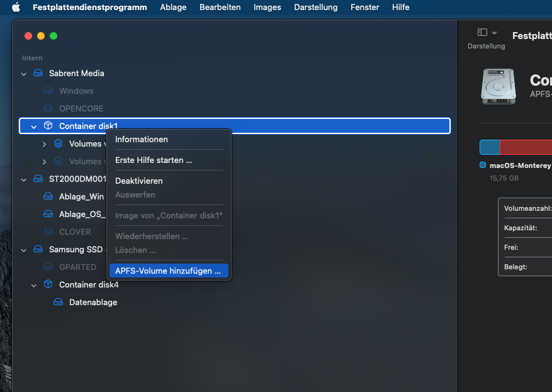
Task: Click the blue segment of usage bar
Action: click(x=490, y=147)
